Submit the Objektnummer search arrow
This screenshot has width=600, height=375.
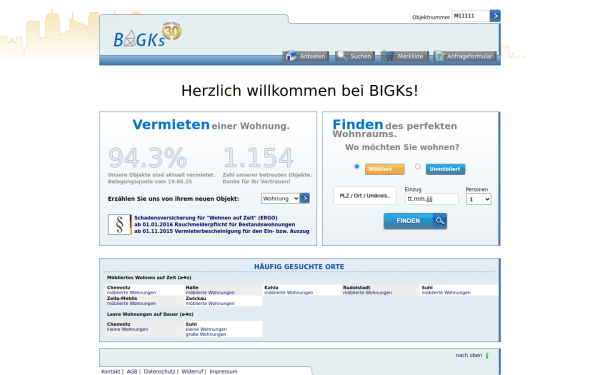(x=495, y=16)
